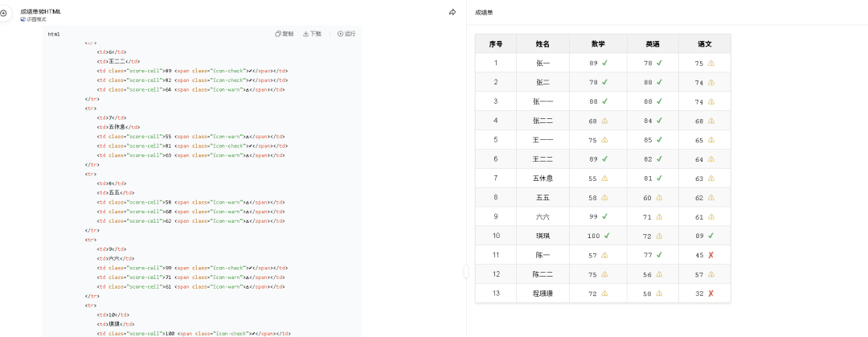This screenshot has width=868, height=337.
Task: Click the green check beside 王一一's 英语 score 85
Action: (659, 140)
